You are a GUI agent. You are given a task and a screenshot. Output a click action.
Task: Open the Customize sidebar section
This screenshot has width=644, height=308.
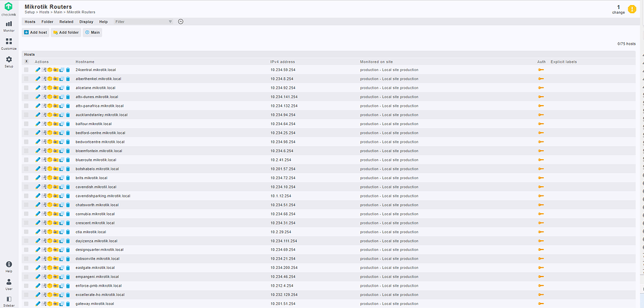pyautogui.click(x=9, y=43)
